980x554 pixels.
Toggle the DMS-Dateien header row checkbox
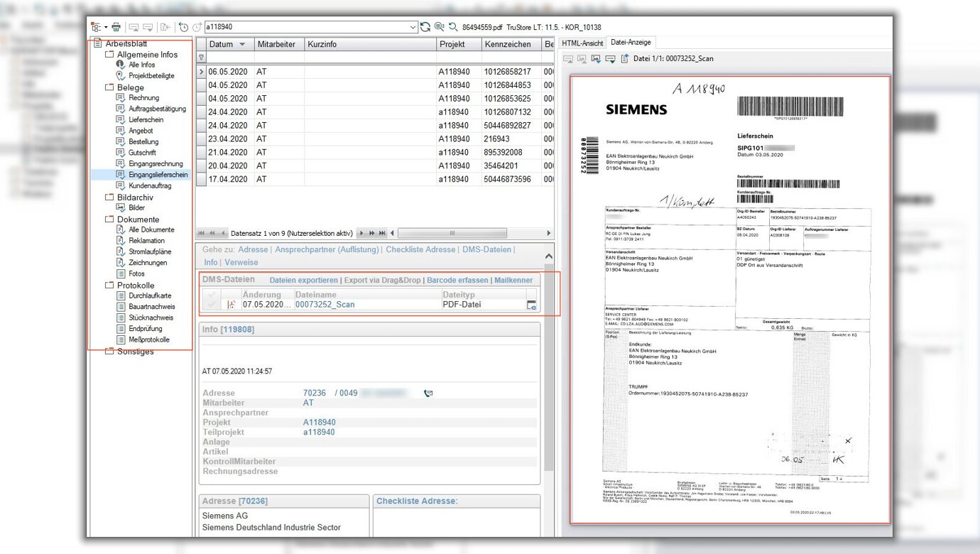click(211, 294)
